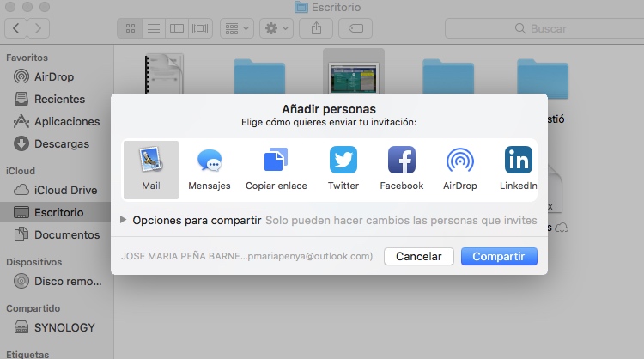The image size is (644, 359).
Task: Click the Compartido sidebar heading
Action: point(33,308)
